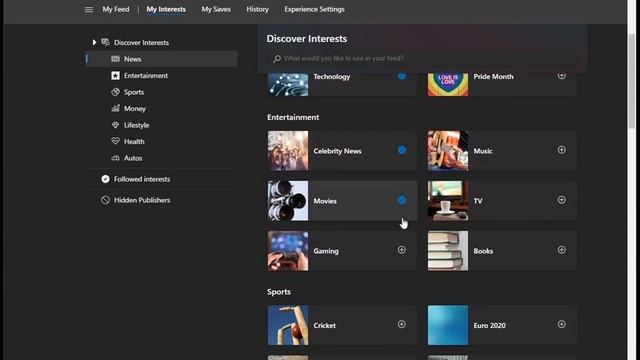Click the Gaming thumbnail image
The height and width of the screenshot is (360, 640).
pyautogui.click(x=288, y=251)
